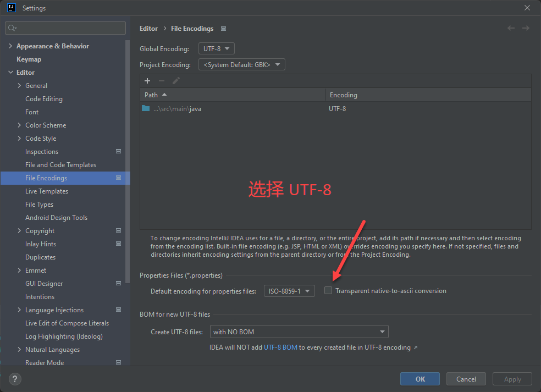Expand the Language Injections node
Screen dimensions: 541x392
19,310
